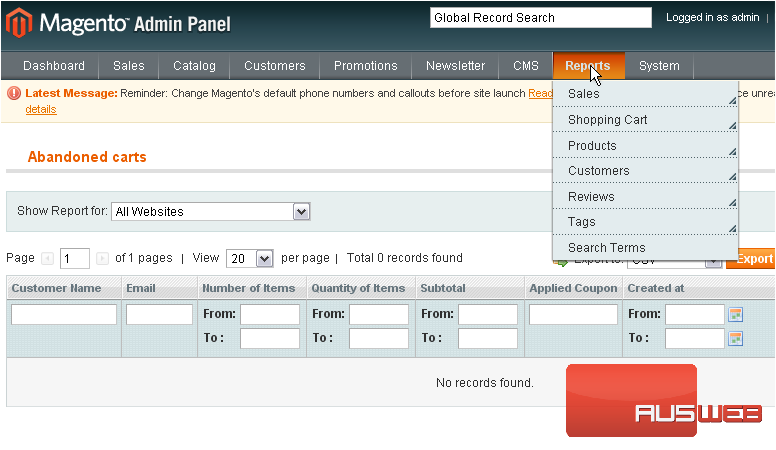Click in the Global Record Search field
This screenshot has height=450, width=776.
pyautogui.click(x=540, y=17)
